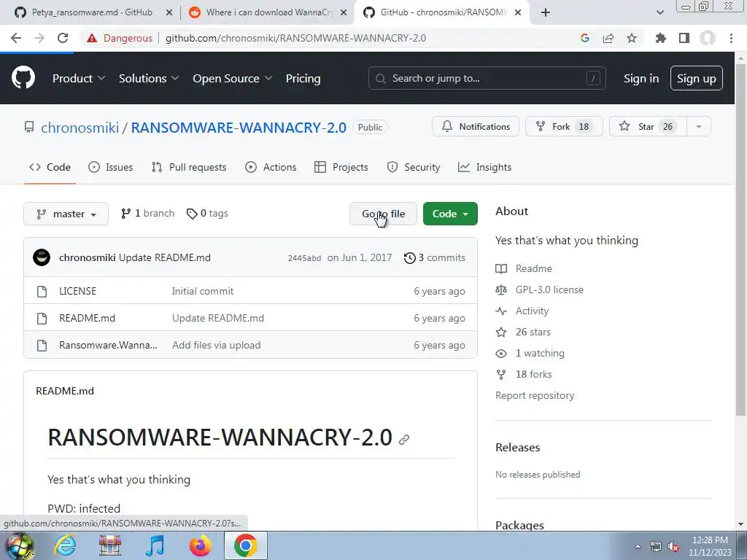Open the Insights tab
The width and height of the screenshot is (747, 560).
(485, 167)
